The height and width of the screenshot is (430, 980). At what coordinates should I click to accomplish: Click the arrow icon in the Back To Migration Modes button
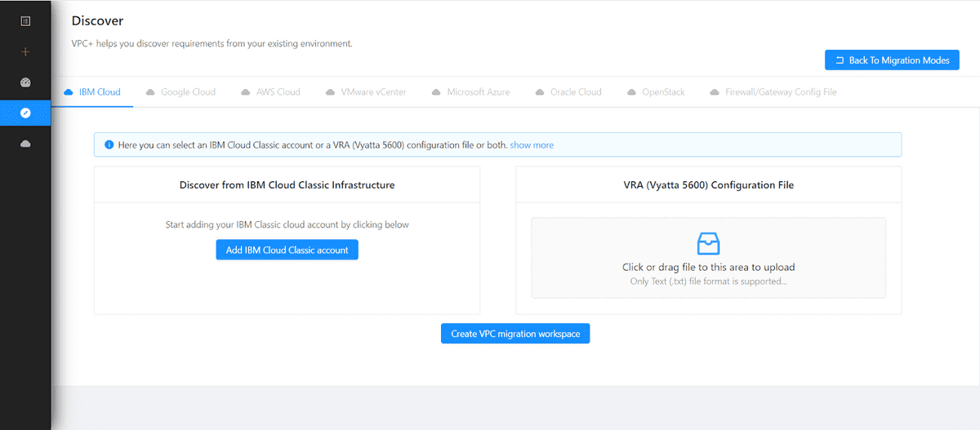pyautogui.click(x=840, y=60)
